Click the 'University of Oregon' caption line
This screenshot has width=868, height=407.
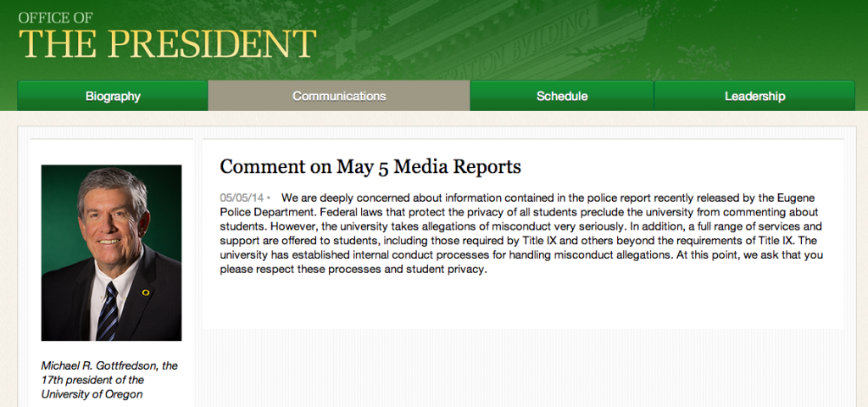pyautogui.click(x=92, y=394)
